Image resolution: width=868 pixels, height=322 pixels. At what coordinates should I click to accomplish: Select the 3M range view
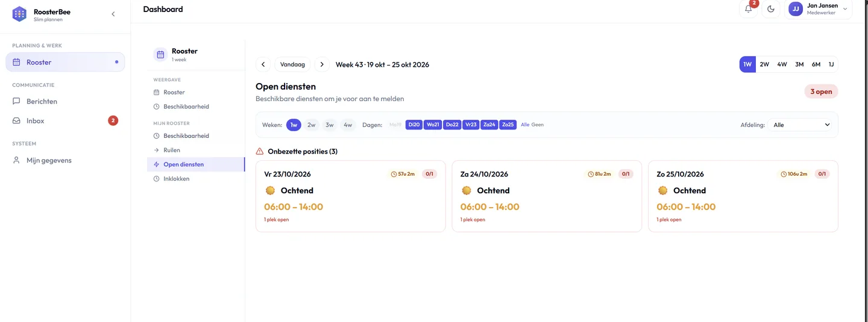point(799,64)
